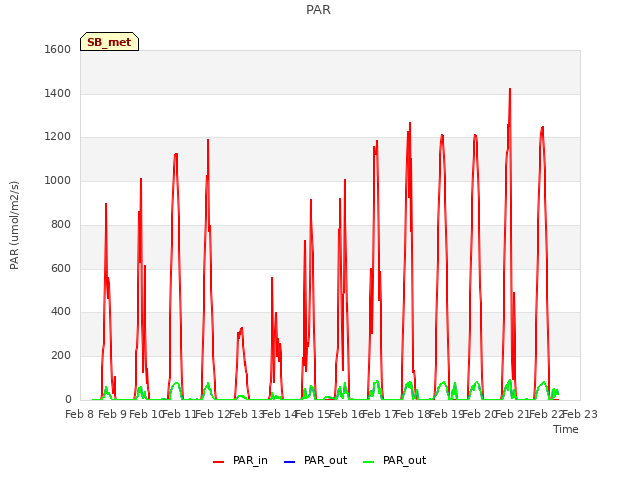The width and height of the screenshot is (640, 480).
Task: Click the PAR (umol/m2/s) y-axis title
Action: [14, 225]
